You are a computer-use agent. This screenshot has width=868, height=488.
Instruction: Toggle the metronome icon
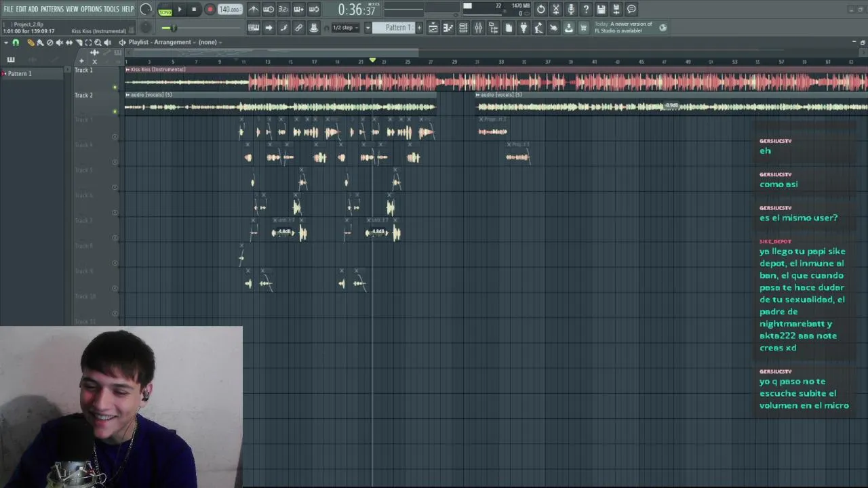[254, 9]
